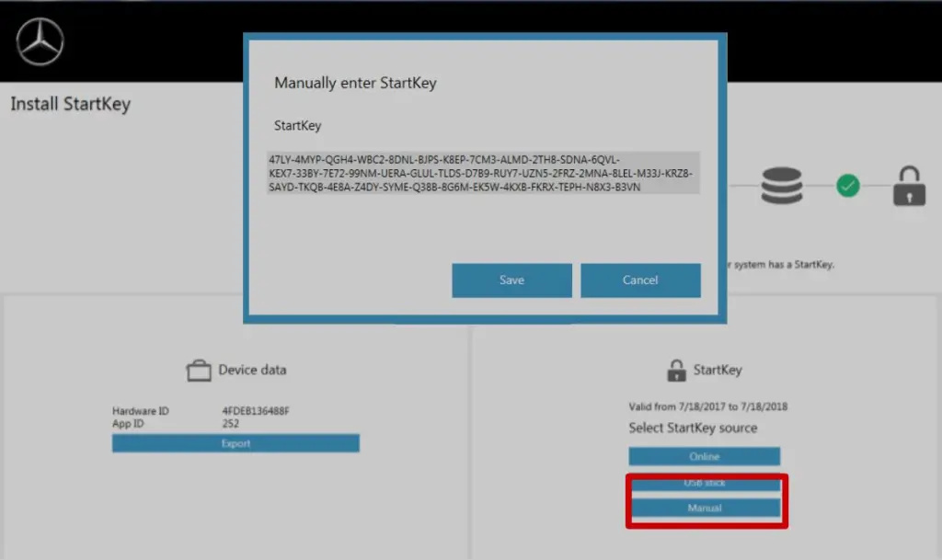This screenshot has width=942, height=560.
Task: Click the lock icon beside StartKey heading
Action: [x=676, y=371]
